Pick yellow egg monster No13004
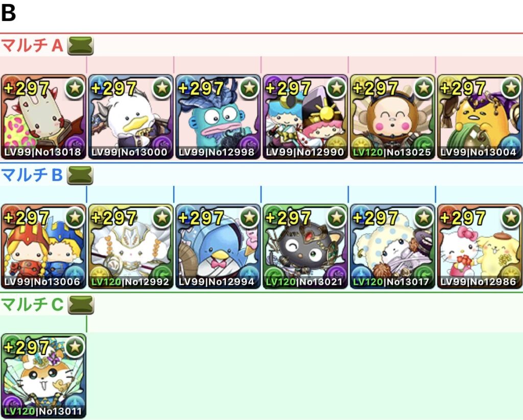Viewport: 523px width, 420px height. (480, 117)
